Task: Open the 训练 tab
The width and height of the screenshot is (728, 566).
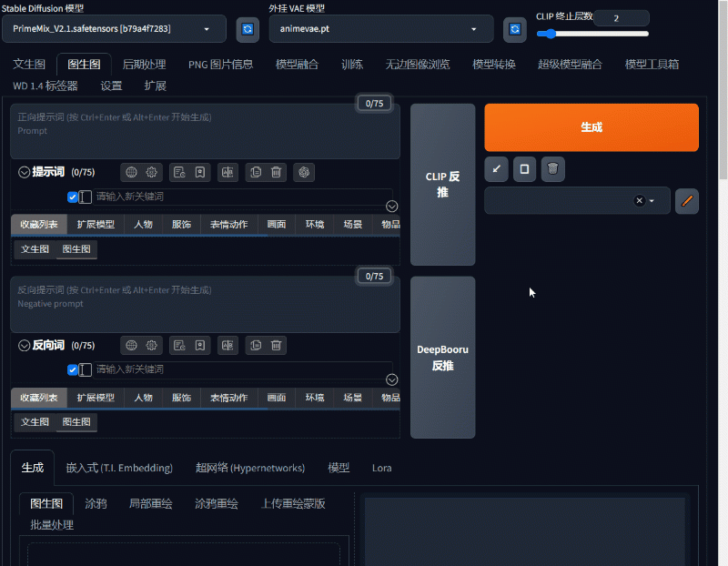Action: click(x=352, y=64)
